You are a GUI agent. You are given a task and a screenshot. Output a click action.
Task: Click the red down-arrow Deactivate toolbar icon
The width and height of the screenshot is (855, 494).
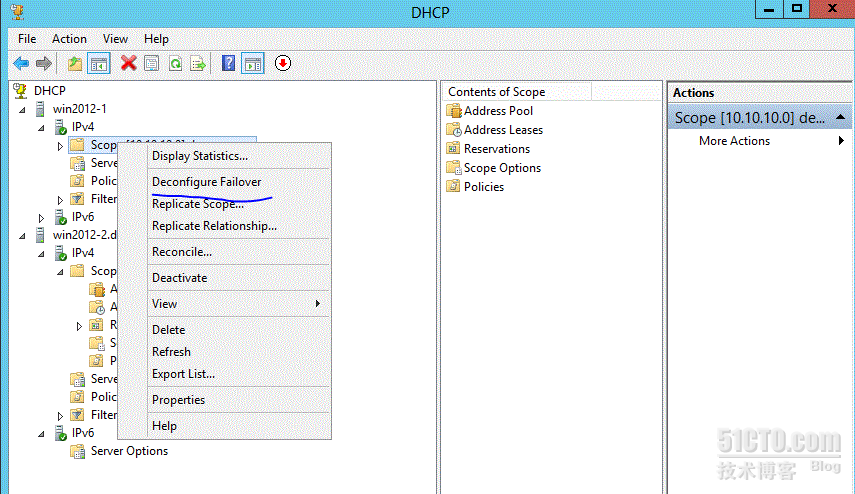[x=282, y=63]
